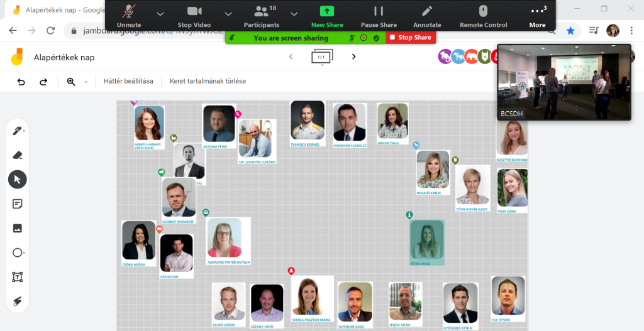Toggle Stop Video in Zoom toolbar
The height and width of the screenshot is (331, 644).
(x=194, y=15)
